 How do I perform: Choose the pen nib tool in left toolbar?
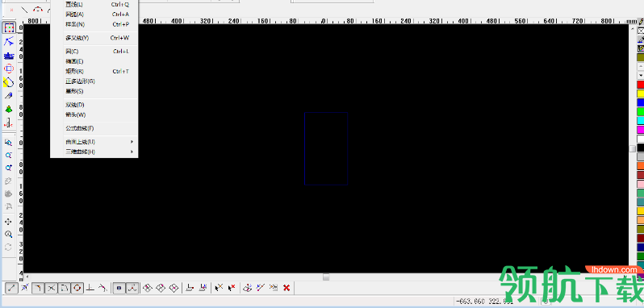(x=9, y=96)
